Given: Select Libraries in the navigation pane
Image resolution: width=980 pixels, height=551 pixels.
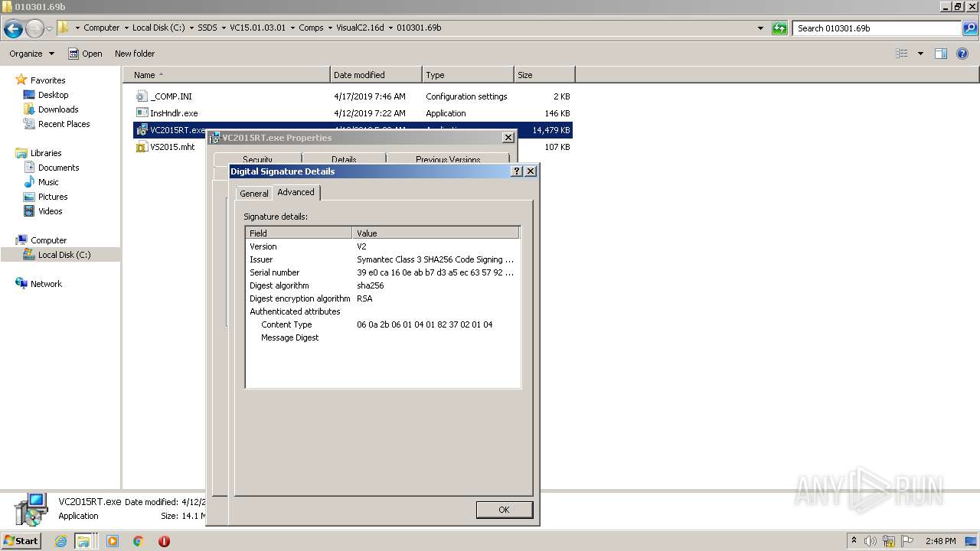Looking at the screenshot, I should click(x=46, y=153).
